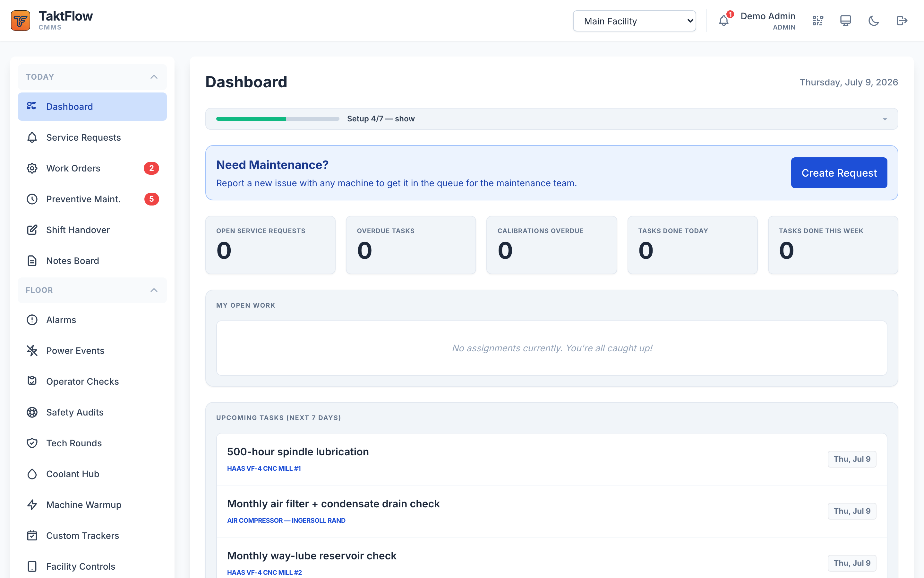Open Preventive Maint. page
The image size is (924, 578).
(x=92, y=199)
